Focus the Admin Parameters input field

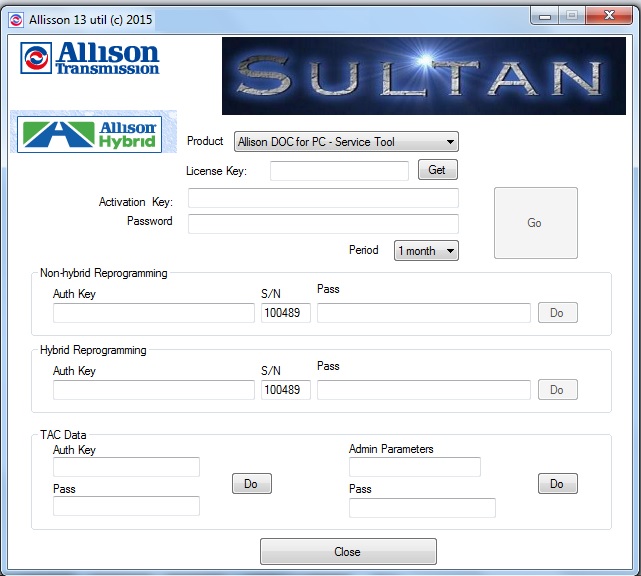pyautogui.click(x=415, y=467)
